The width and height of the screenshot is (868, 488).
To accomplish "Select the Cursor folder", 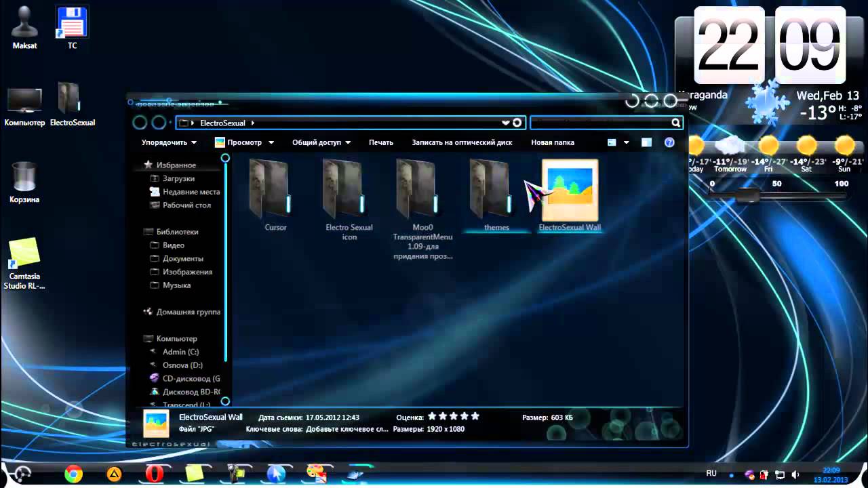I will click(x=275, y=195).
